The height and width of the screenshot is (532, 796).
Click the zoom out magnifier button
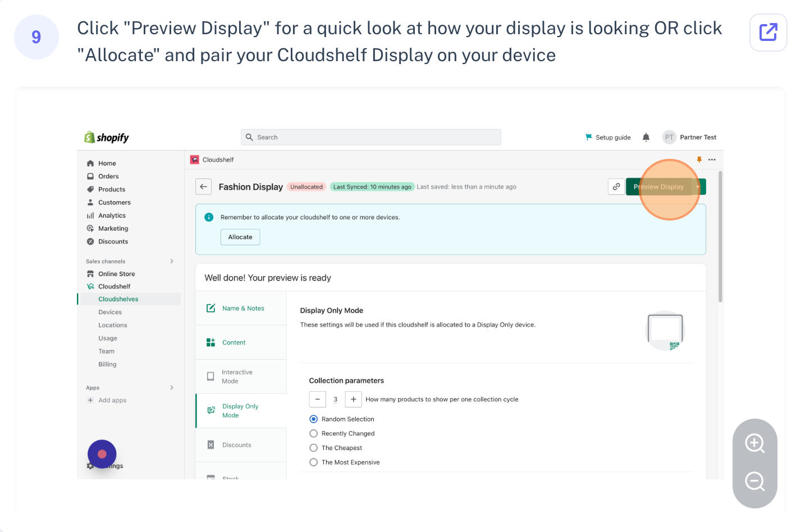(x=754, y=481)
